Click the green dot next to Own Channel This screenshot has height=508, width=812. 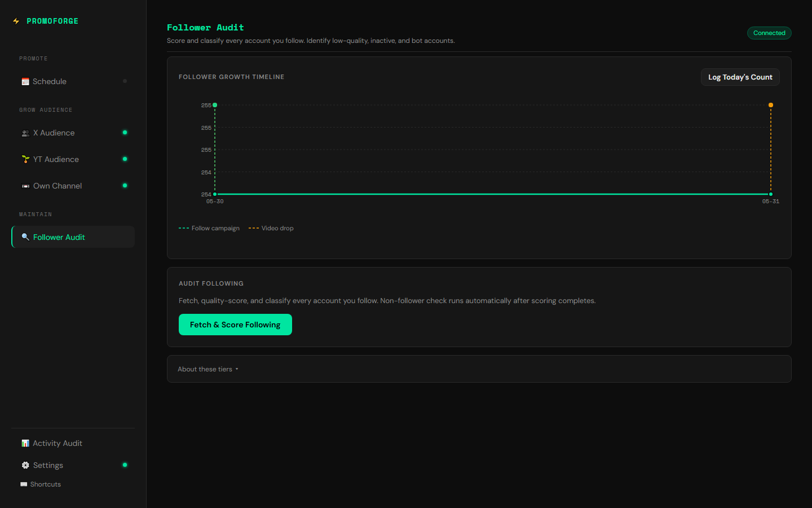click(125, 186)
